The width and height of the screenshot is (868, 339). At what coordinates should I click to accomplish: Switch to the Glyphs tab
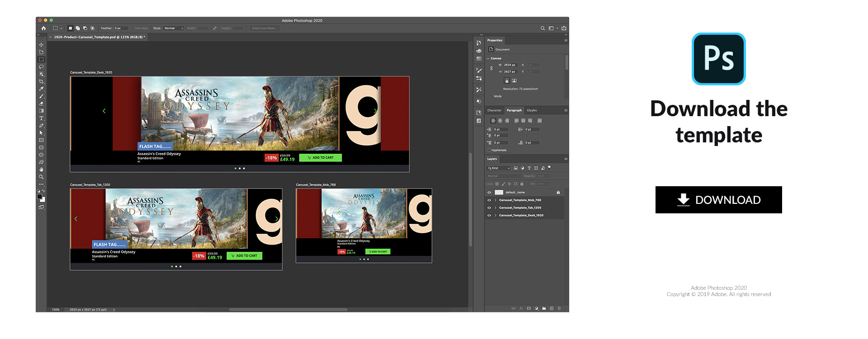[x=532, y=110]
